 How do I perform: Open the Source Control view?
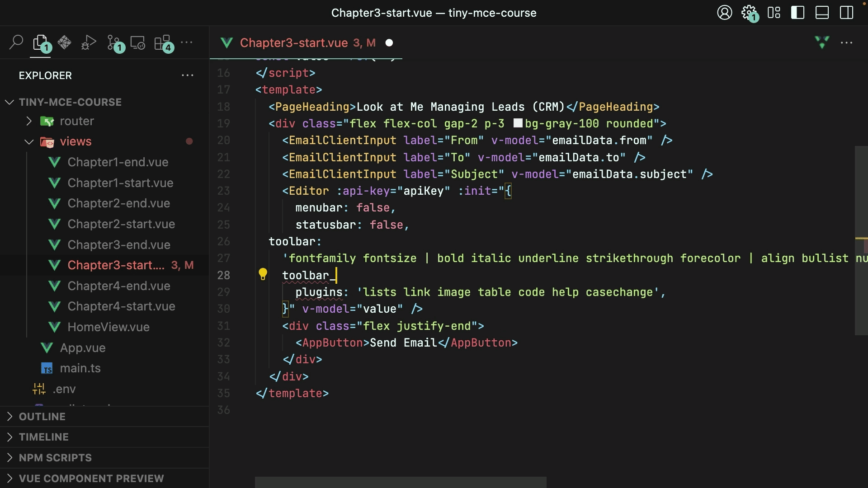[x=115, y=43]
